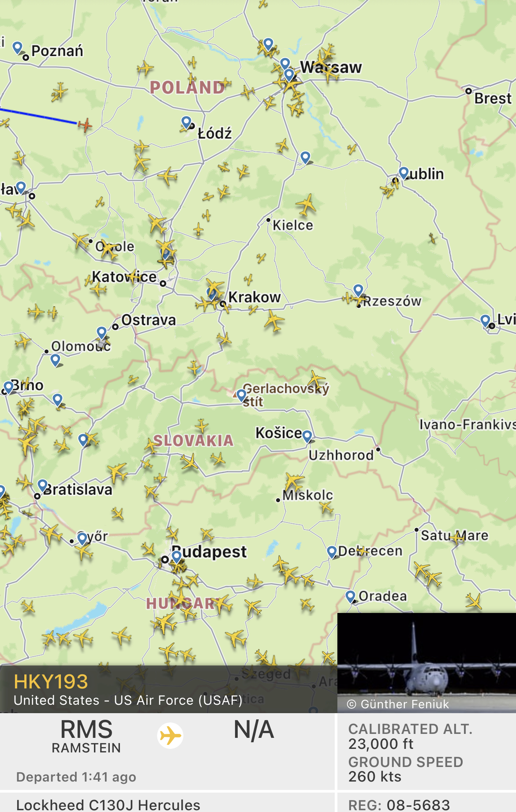Select the Győr airport marker
Screen dimensions: 516x812
82,538
